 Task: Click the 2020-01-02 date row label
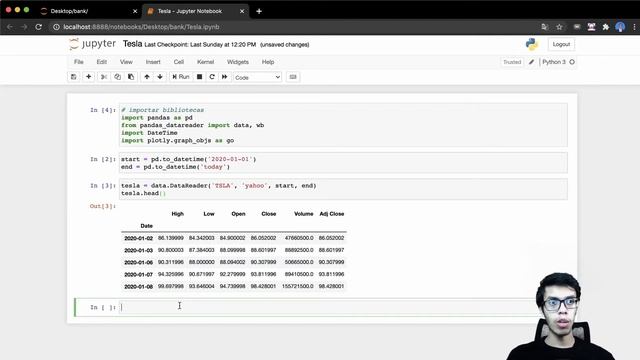[138, 238]
